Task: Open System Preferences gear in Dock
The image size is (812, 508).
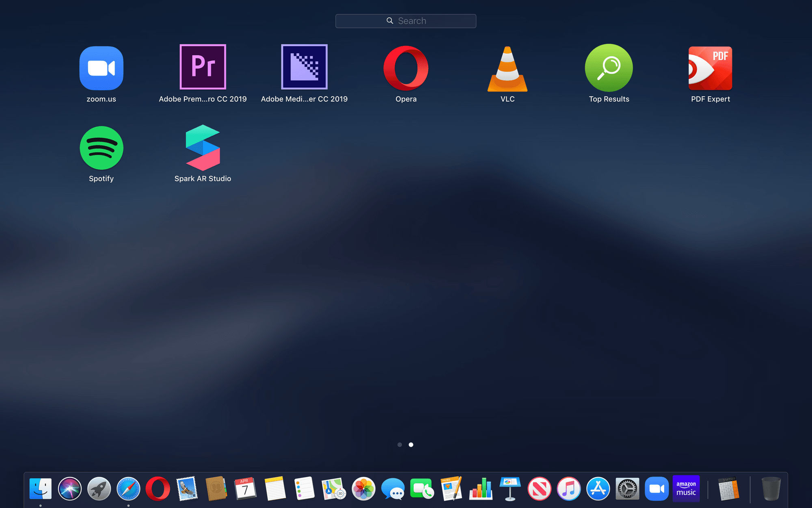Action: coord(627,488)
